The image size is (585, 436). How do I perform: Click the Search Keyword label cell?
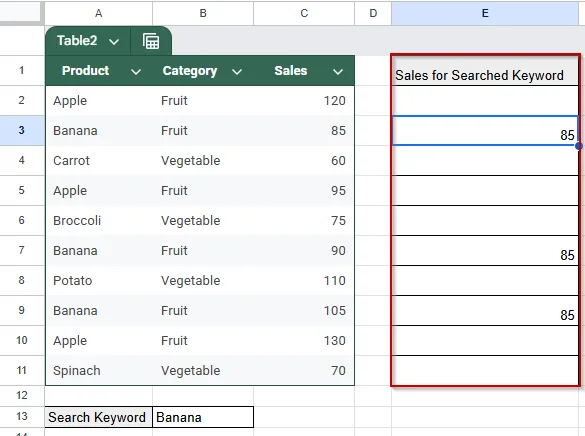[x=98, y=417]
